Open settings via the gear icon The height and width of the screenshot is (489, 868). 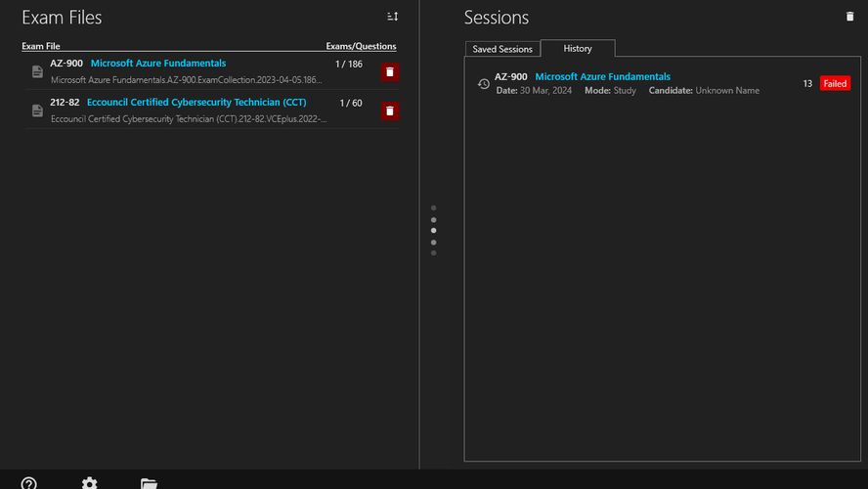pos(89,483)
